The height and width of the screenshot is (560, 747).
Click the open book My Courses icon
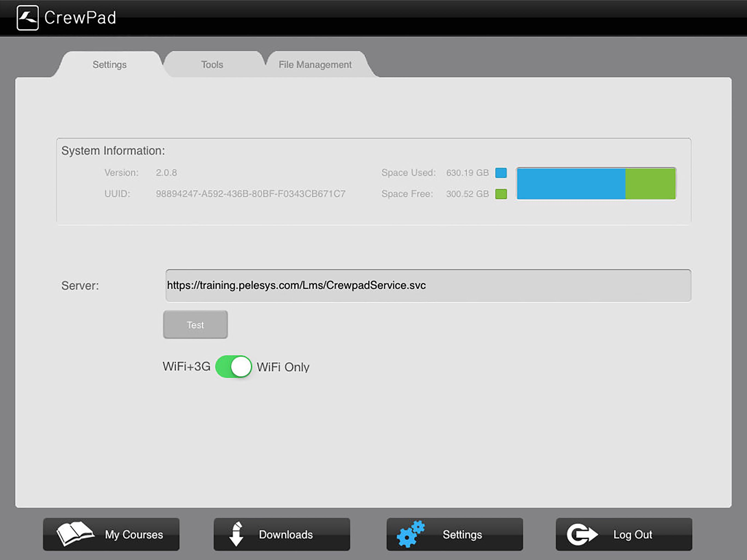[75, 534]
